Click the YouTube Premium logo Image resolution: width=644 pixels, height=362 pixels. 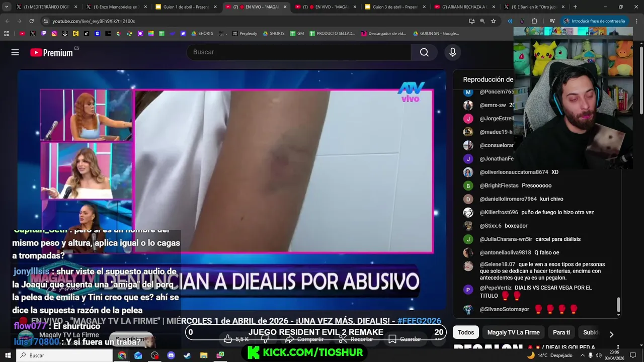coord(51,52)
